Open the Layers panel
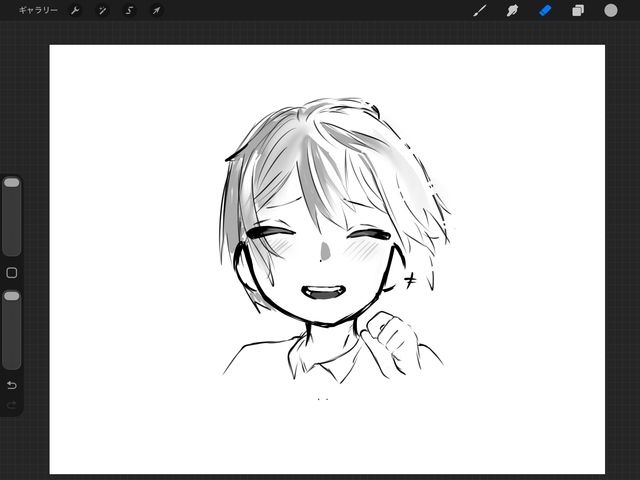Viewport: 640px width, 480px height. pyautogui.click(x=578, y=10)
